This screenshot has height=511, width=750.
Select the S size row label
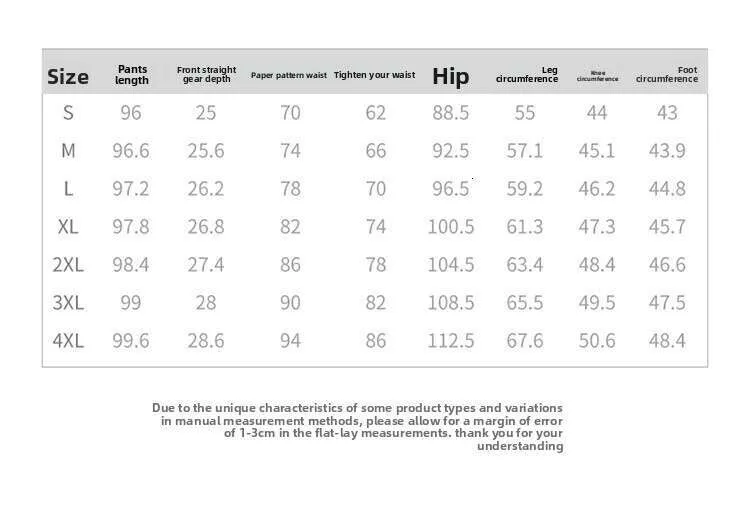(68, 113)
